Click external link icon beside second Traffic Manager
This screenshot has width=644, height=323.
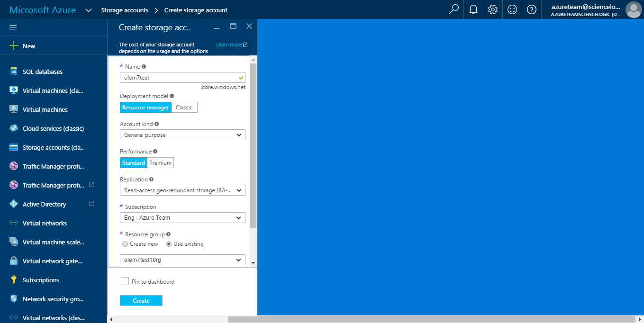[x=92, y=185]
